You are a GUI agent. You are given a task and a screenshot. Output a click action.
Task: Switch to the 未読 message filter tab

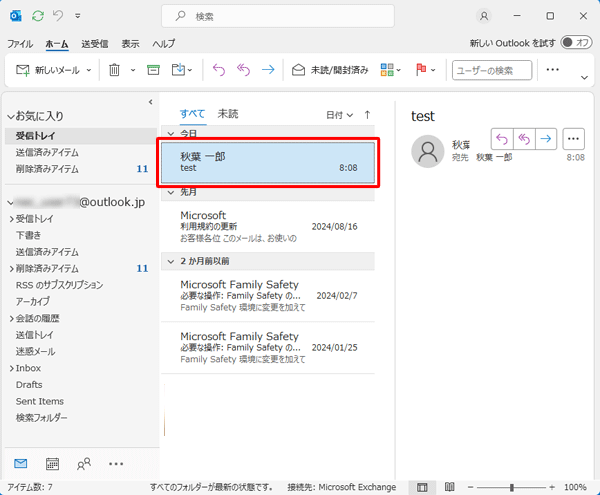click(228, 114)
